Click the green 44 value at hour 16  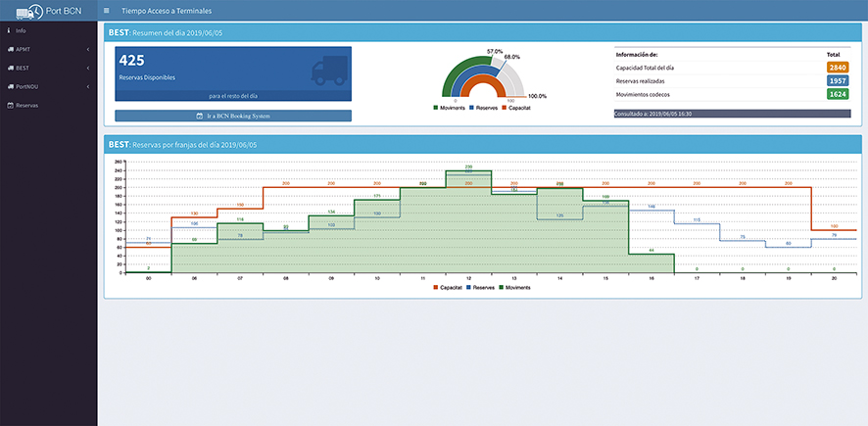(x=651, y=251)
